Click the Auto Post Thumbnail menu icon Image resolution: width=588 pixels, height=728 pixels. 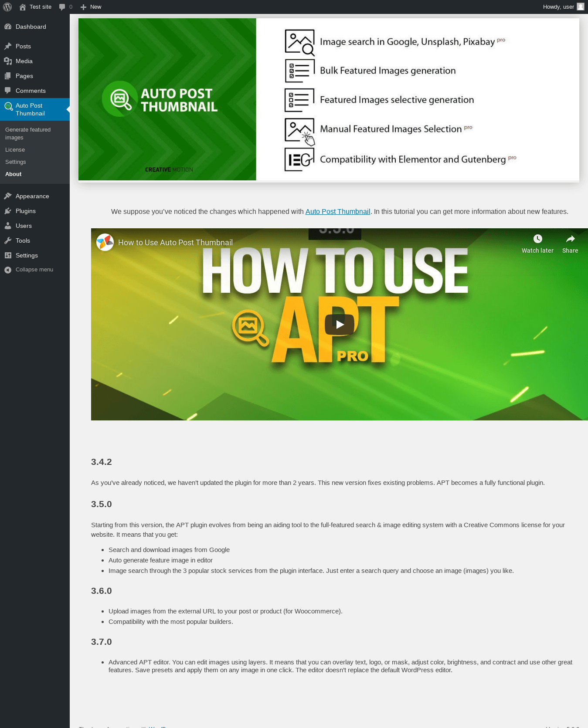pos(8,106)
